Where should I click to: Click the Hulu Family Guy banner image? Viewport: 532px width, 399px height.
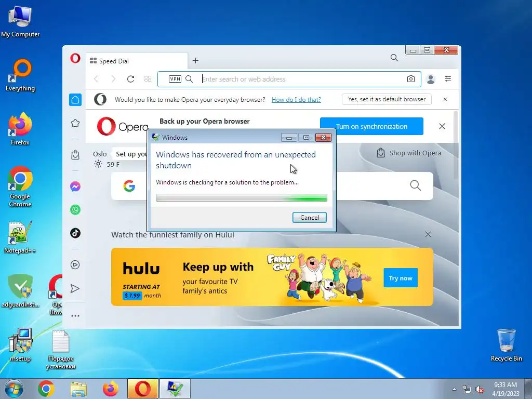[272, 277]
